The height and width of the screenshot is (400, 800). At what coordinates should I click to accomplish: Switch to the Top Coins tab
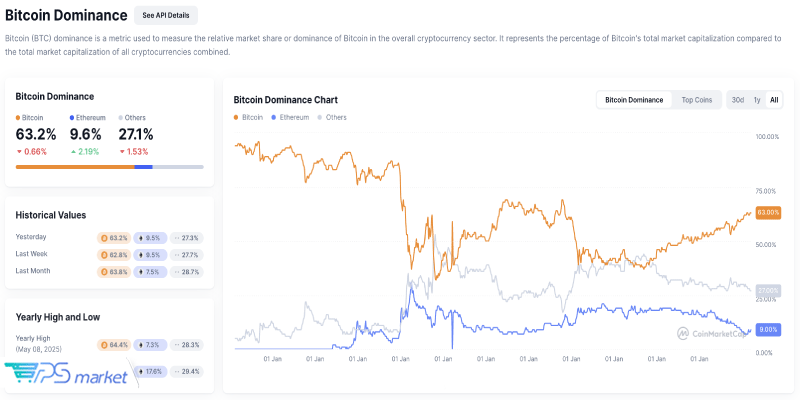pos(696,100)
